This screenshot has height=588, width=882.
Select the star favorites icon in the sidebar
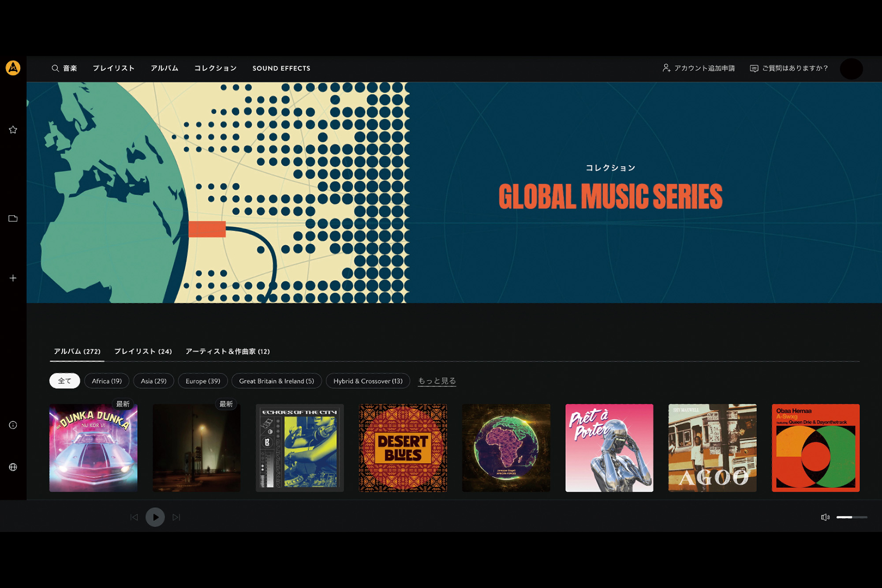[x=13, y=130]
